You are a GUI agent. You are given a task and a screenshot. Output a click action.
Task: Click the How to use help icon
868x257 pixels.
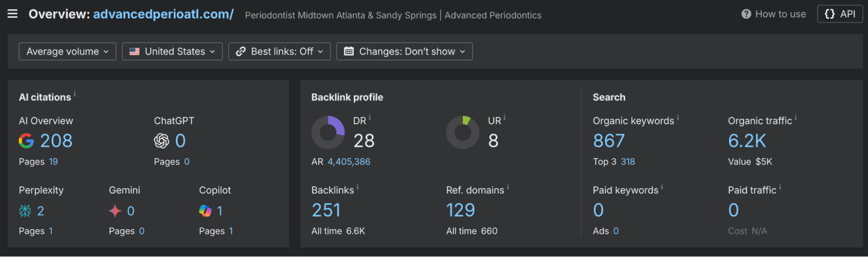coord(746,14)
